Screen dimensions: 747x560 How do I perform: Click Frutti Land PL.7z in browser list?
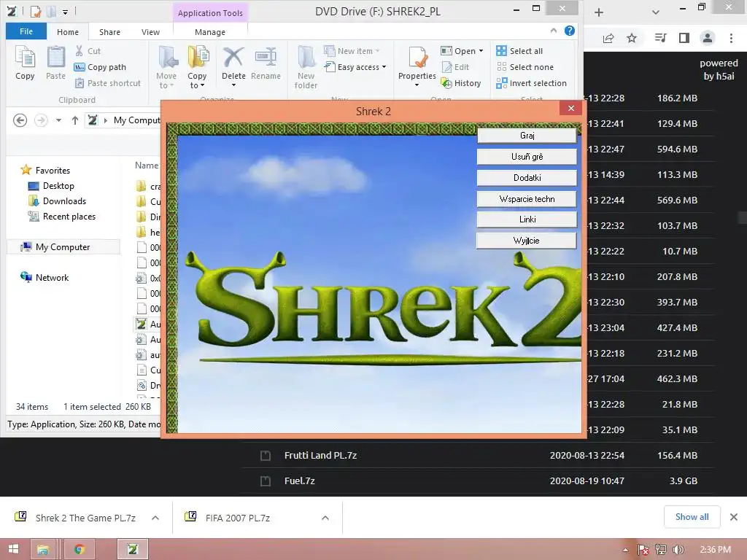pyautogui.click(x=320, y=455)
